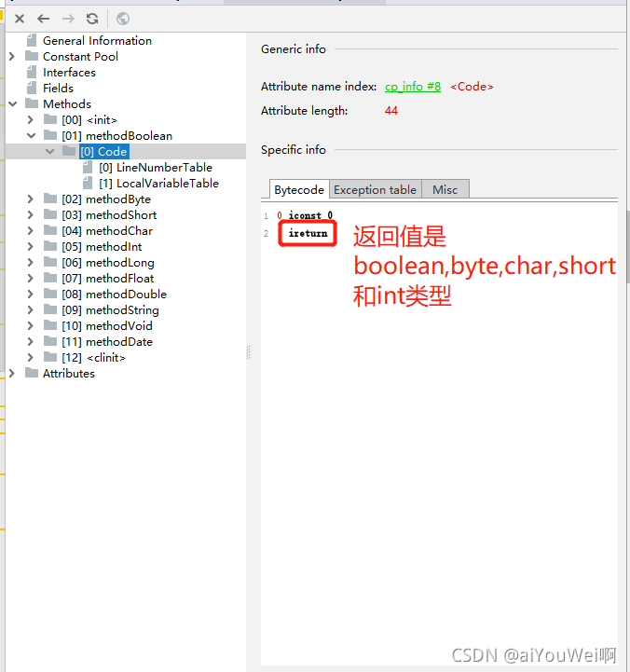This screenshot has height=672, width=630.
Task: Expand the [02] methodByte node
Action: pyautogui.click(x=31, y=199)
